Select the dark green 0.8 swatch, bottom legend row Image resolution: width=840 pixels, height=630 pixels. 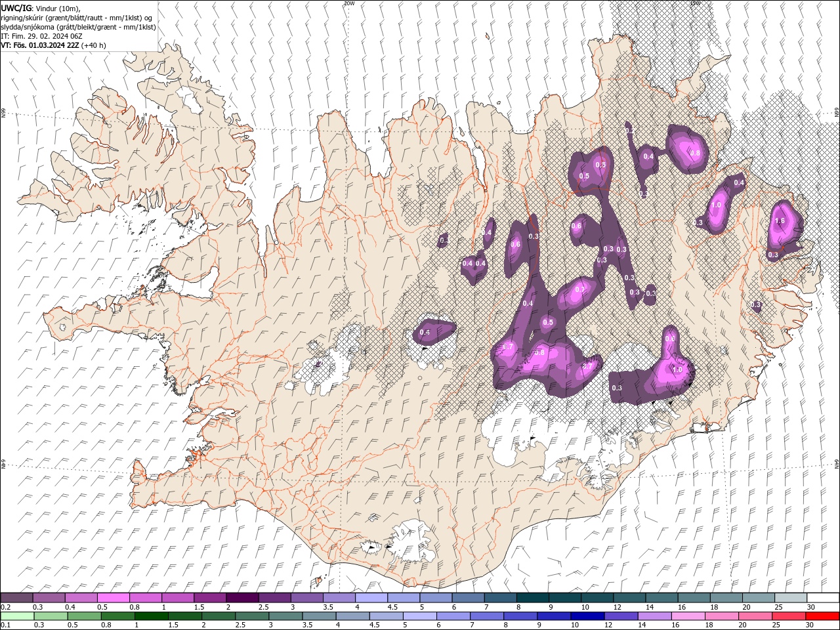pyautogui.click(x=117, y=616)
